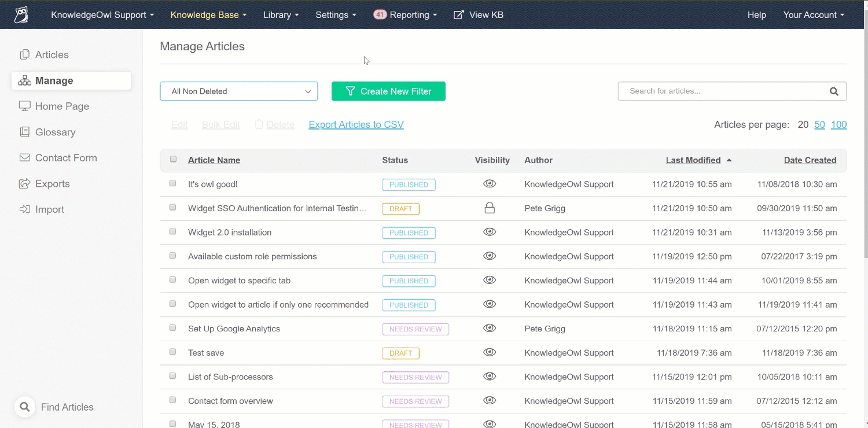868x428 pixels.
Task: Select the Open widget to specific tab checkbox
Action: (x=172, y=280)
